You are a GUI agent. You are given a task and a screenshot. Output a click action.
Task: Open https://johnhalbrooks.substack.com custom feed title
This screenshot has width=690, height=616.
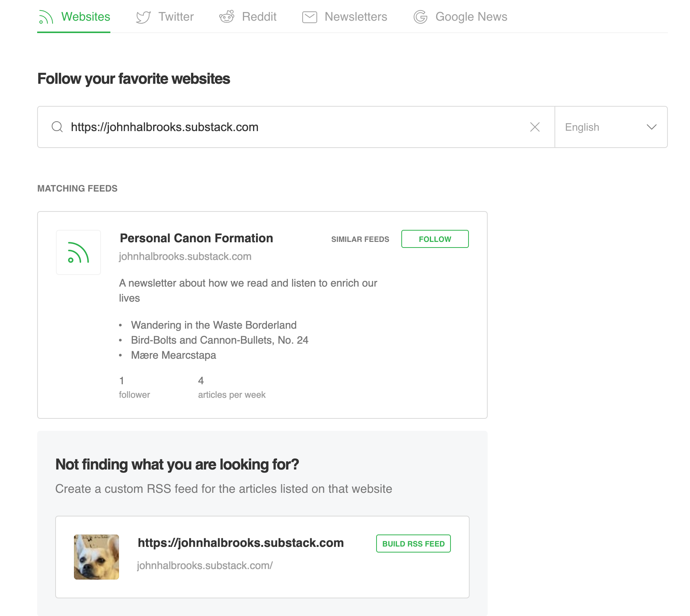click(241, 543)
